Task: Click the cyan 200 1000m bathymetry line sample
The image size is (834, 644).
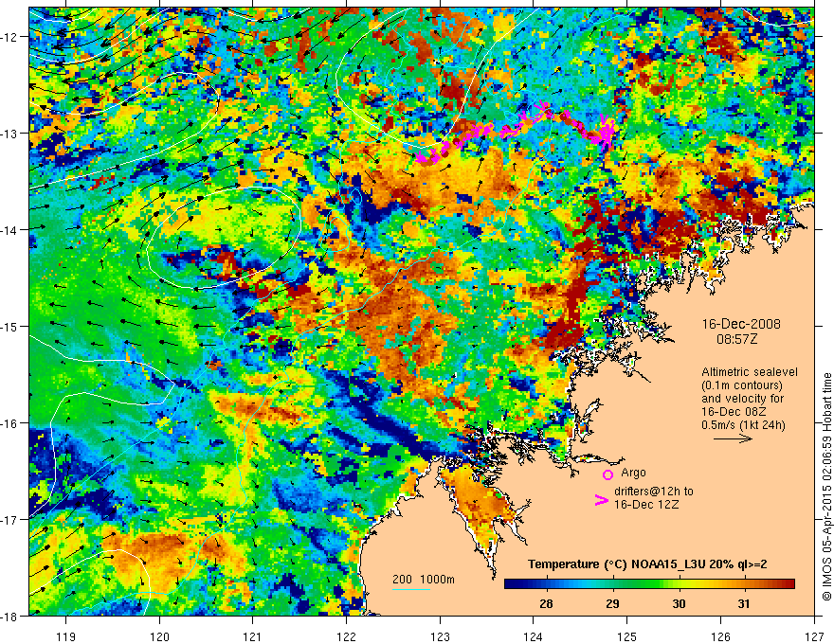Action: [411, 589]
